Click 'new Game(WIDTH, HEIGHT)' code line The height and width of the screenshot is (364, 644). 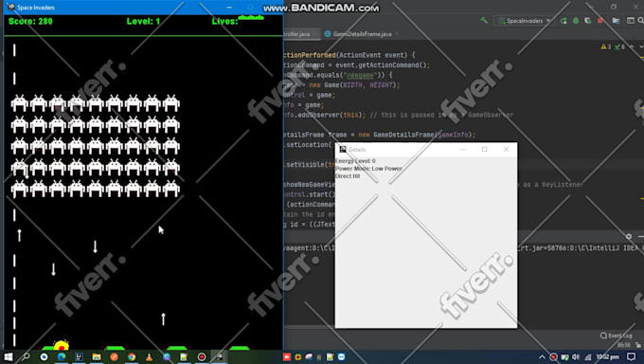pos(354,85)
